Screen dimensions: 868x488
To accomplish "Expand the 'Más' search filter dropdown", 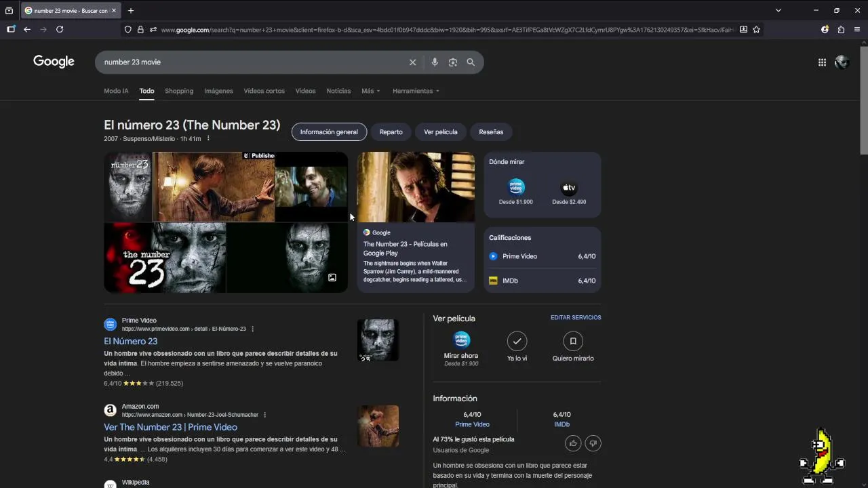I will [370, 91].
